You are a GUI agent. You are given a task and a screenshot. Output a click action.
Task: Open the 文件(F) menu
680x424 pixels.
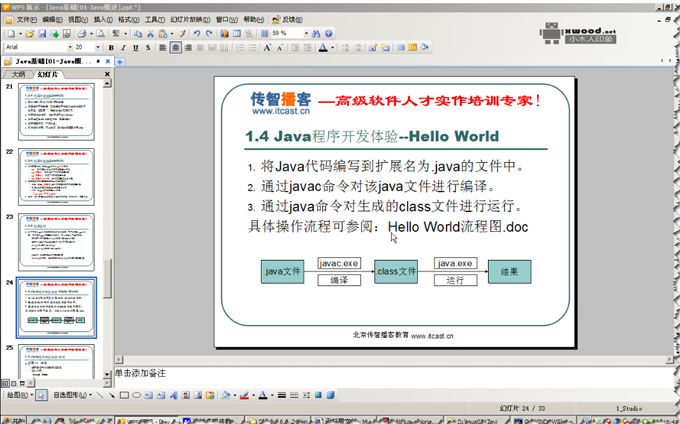26,20
